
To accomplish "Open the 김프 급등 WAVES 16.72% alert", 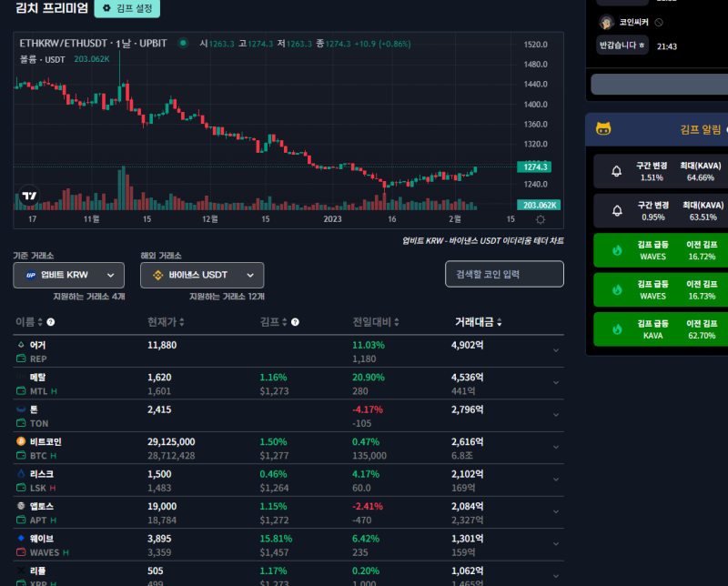I will click(x=661, y=250).
